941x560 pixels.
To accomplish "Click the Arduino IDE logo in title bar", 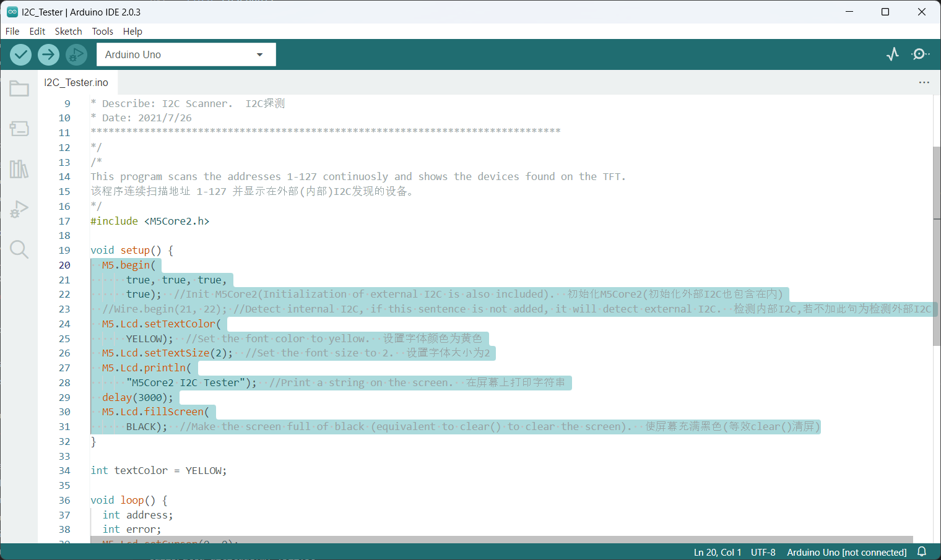I will point(12,12).
